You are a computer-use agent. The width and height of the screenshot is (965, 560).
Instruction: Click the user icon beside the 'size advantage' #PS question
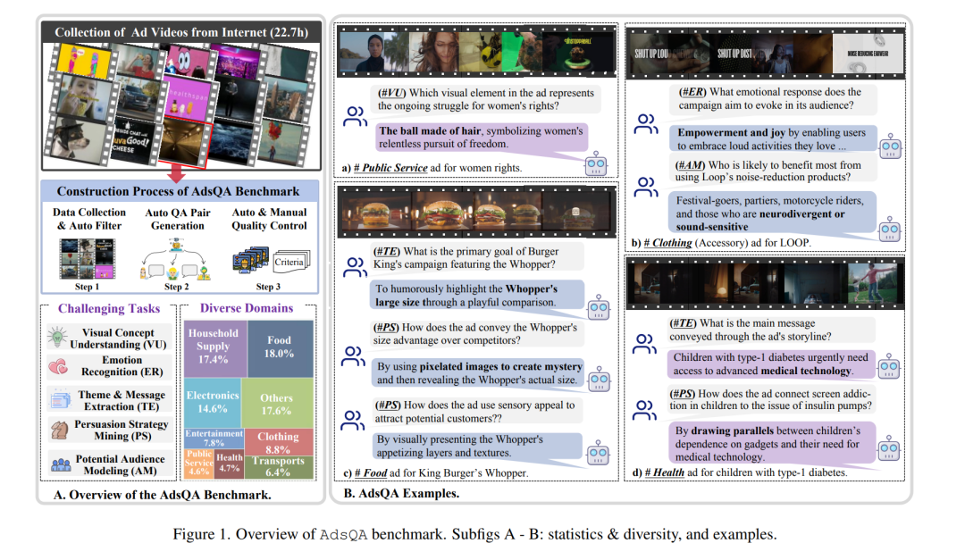353,356
